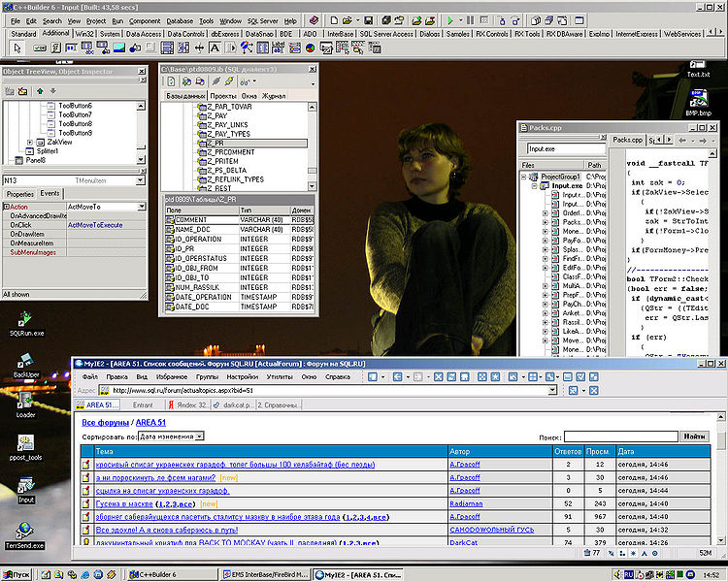Switch to the Data Access palette tab

[x=144, y=34]
